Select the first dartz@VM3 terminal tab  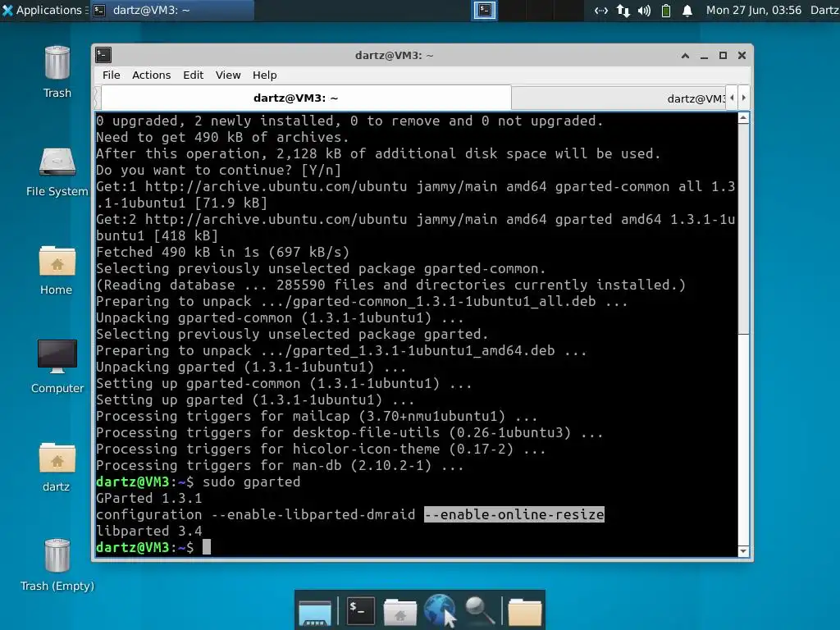pyautogui.click(x=305, y=98)
